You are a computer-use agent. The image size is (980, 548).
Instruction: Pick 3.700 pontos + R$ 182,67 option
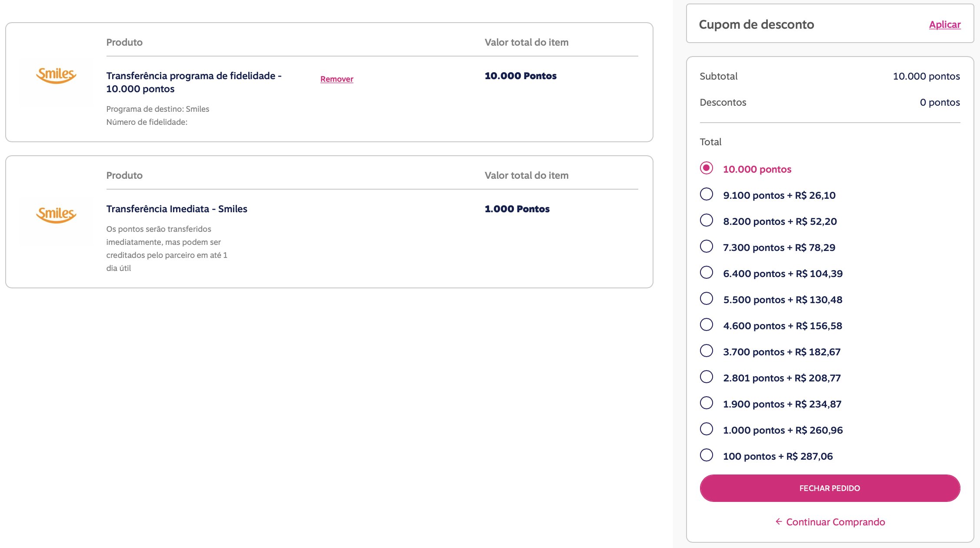707,351
